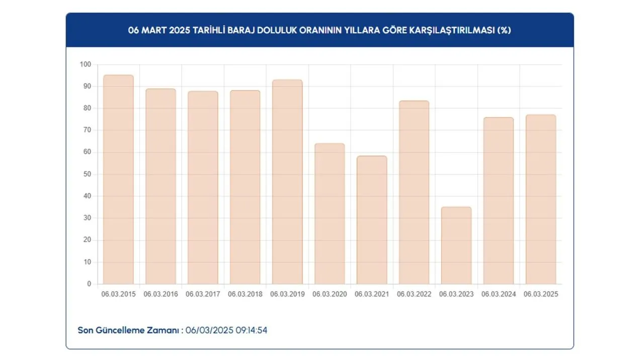Click the 06.03.2017 axis label
Screen dimensions: 644x362
pyautogui.click(x=203, y=294)
